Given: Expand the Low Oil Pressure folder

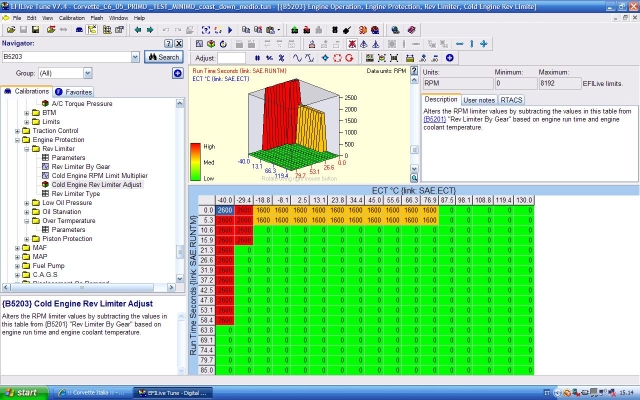Looking at the screenshot, I should tap(27, 203).
